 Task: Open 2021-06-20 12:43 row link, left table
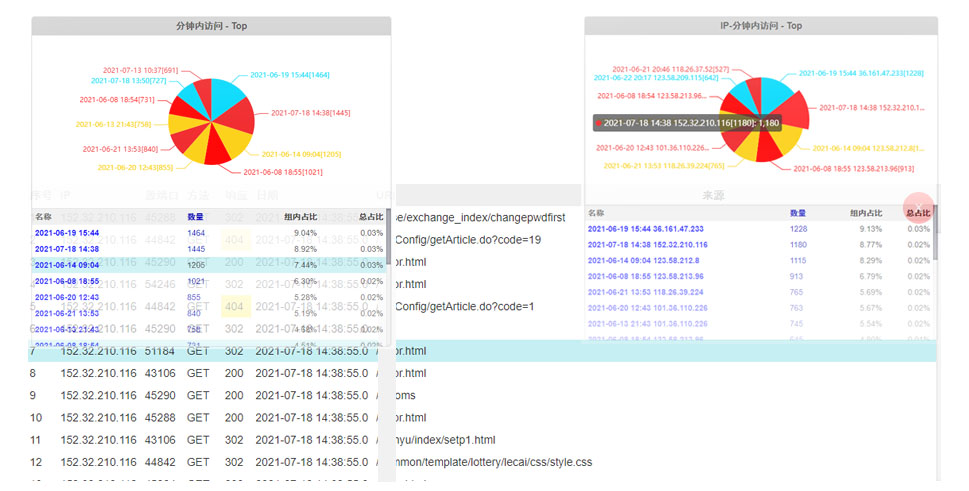(x=67, y=297)
